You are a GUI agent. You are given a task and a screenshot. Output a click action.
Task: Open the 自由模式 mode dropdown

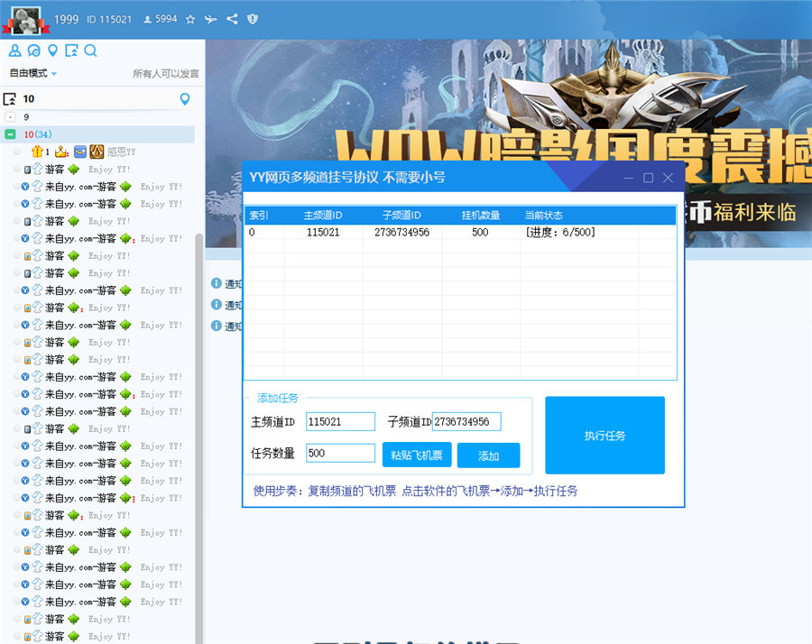tap(33, 73)
